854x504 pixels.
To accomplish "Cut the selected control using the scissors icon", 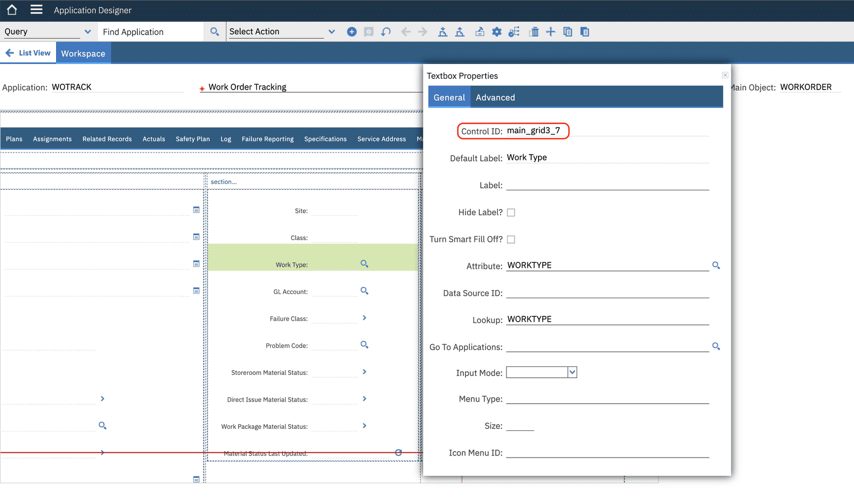I will tap(551, 31).
